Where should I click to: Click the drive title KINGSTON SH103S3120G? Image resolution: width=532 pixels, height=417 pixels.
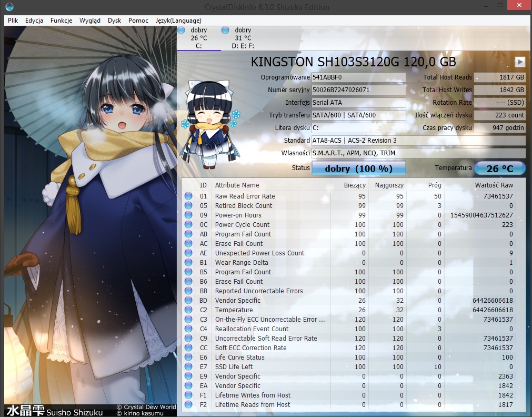click(x=353, y=62)
